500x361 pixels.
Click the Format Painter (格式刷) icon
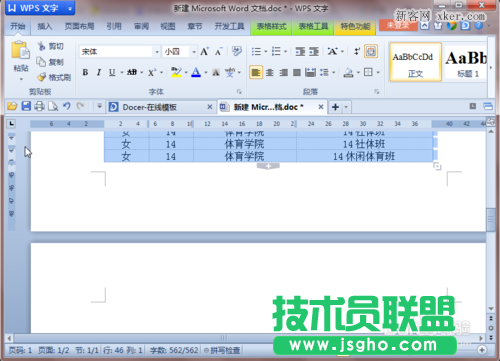click(x=41, y=77)
